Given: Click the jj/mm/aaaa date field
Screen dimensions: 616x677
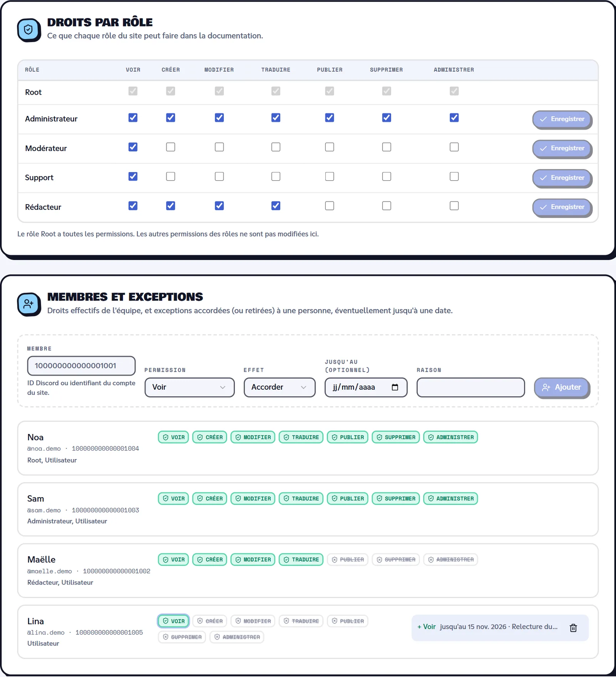Looking at the screenshot, I should pyautogui.click(x=366, y=387).
